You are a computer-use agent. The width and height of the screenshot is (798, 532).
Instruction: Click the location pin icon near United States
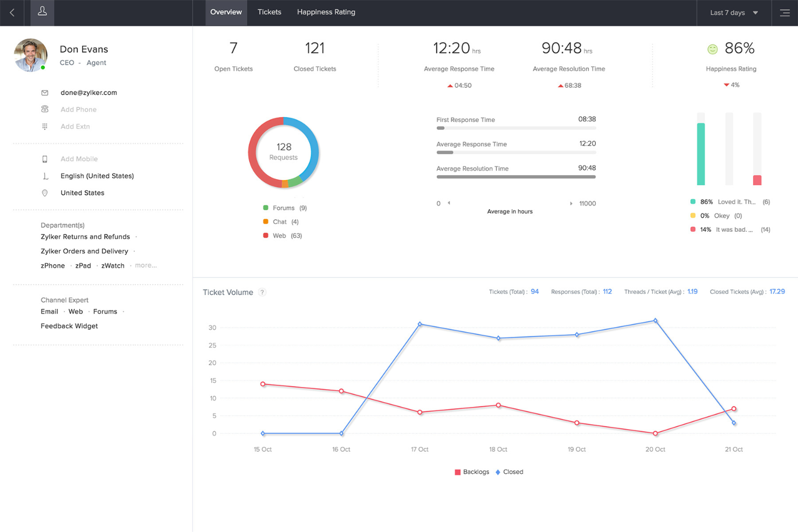click(x=45, y=193)
